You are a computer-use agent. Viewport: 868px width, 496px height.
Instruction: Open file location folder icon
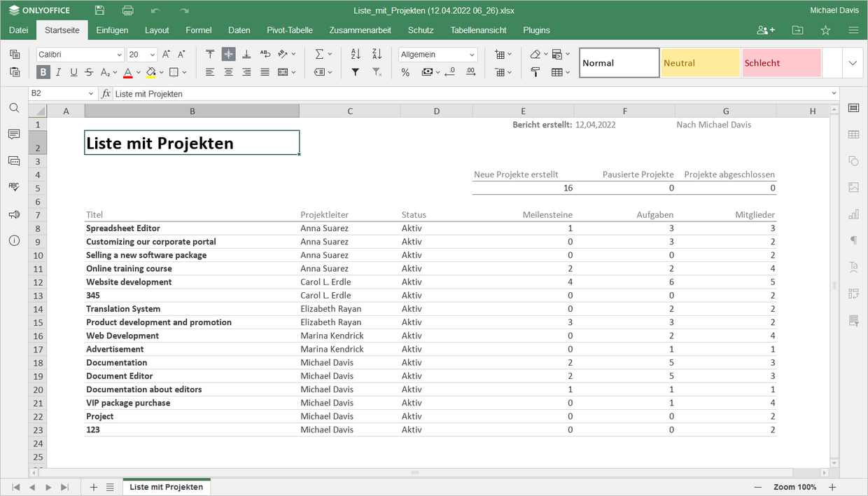tap(797, 30)
